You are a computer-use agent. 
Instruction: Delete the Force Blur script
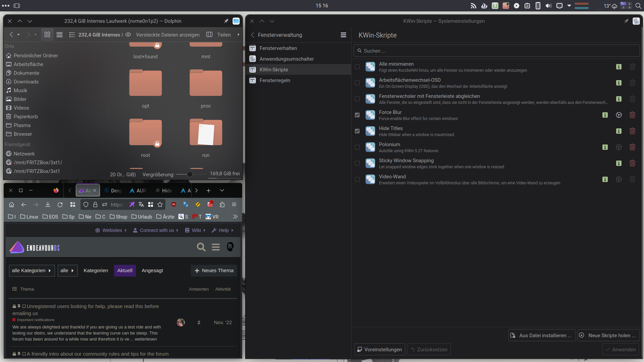632,115
